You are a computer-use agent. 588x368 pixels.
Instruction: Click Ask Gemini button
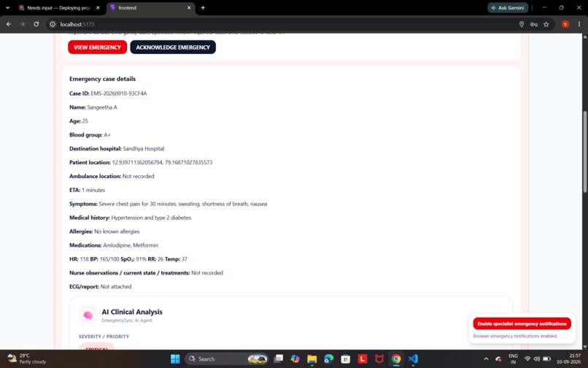(508, 7)
